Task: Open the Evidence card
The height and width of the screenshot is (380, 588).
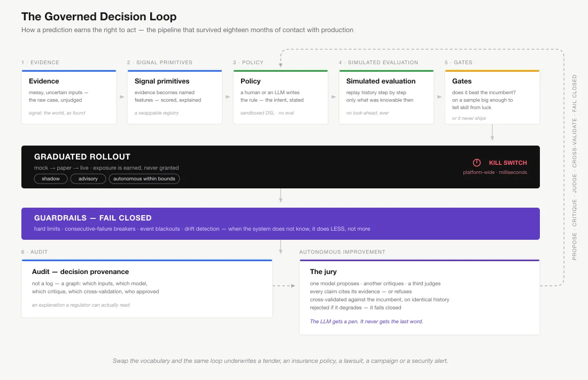Action: pos(69,97)
